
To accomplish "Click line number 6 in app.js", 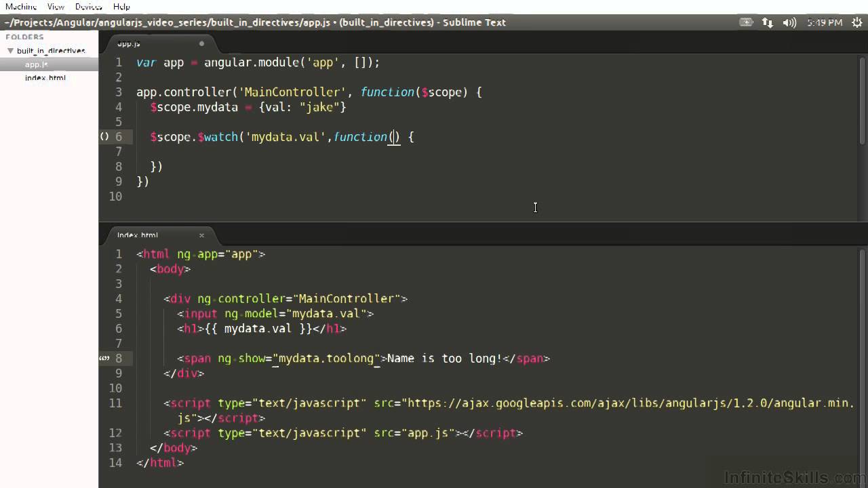I will tap(119, 137).
